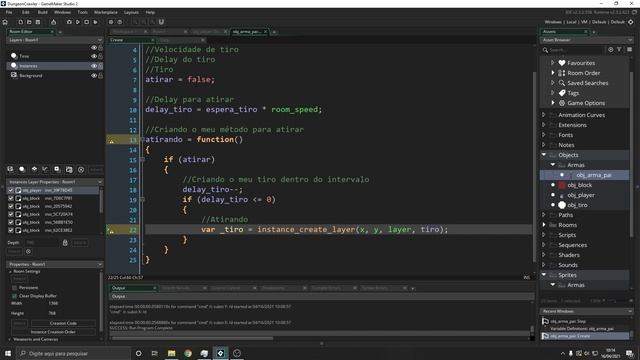Click the Creation Code button
Image resolution: width=640 pixels, height=360 pixels.
(x=63, y=323)
